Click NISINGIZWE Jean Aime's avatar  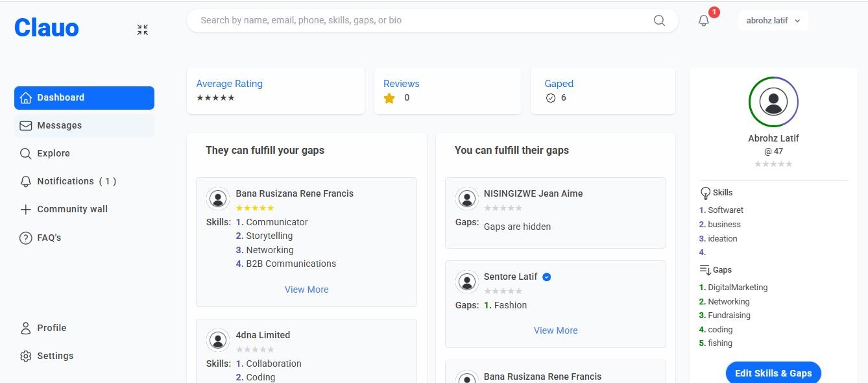(x=467, y=199)
